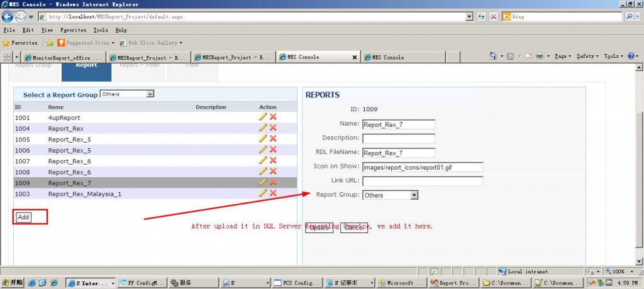Open the Tools dropdown in command bar
Screen dimensions: 644x289
pos(614,57)
